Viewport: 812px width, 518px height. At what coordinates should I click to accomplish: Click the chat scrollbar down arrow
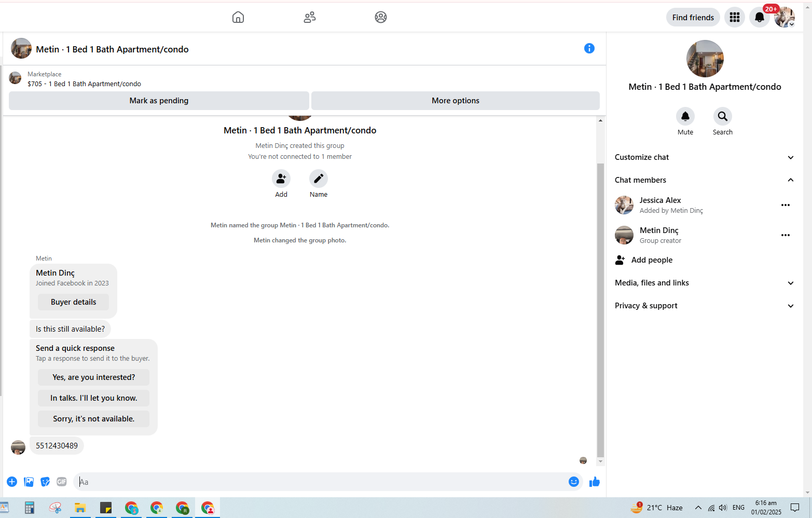pos(600,461)
